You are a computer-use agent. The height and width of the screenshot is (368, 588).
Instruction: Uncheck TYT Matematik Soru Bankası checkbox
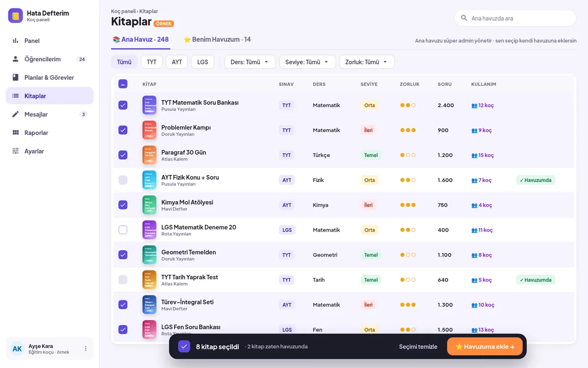(x=123, y=105)
